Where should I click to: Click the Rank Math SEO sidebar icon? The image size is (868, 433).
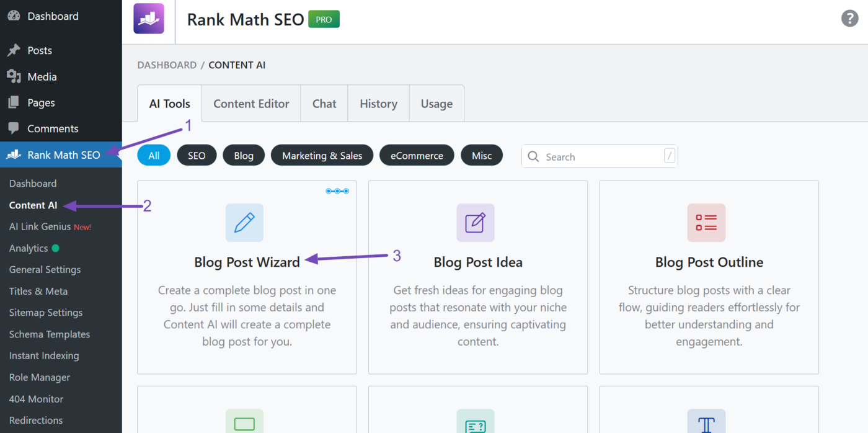[14, 154]
